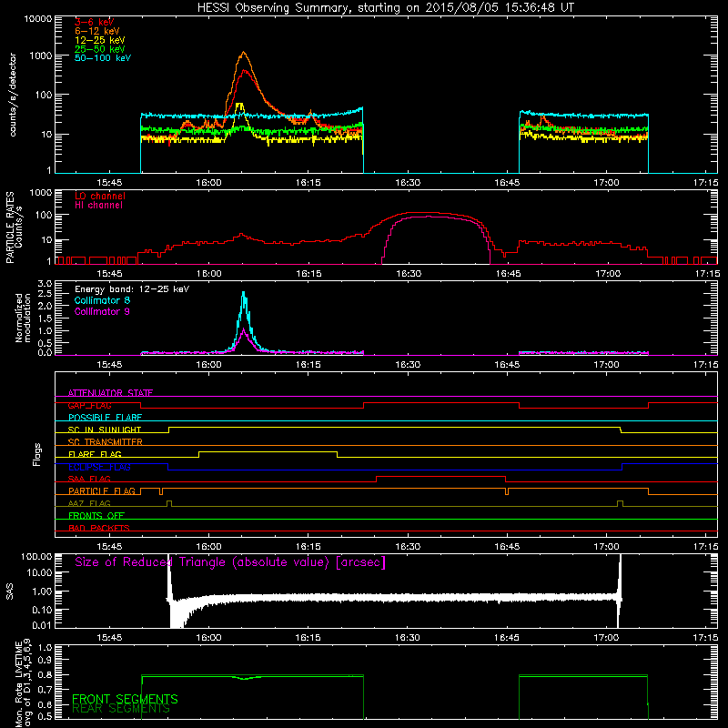Click the cyan Collimator 8 modulation peak
728x728 pixels.
coord(244,294)
